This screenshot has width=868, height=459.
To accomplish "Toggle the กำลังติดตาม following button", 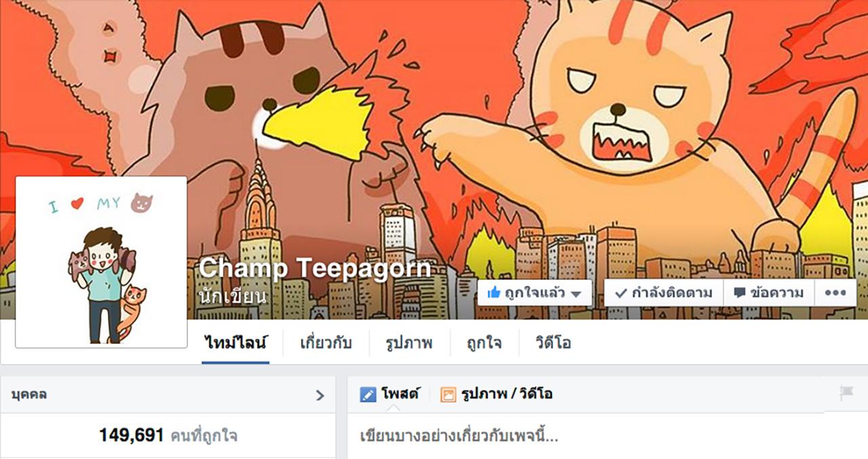I will pyautogui.click(x=663, y=293).
